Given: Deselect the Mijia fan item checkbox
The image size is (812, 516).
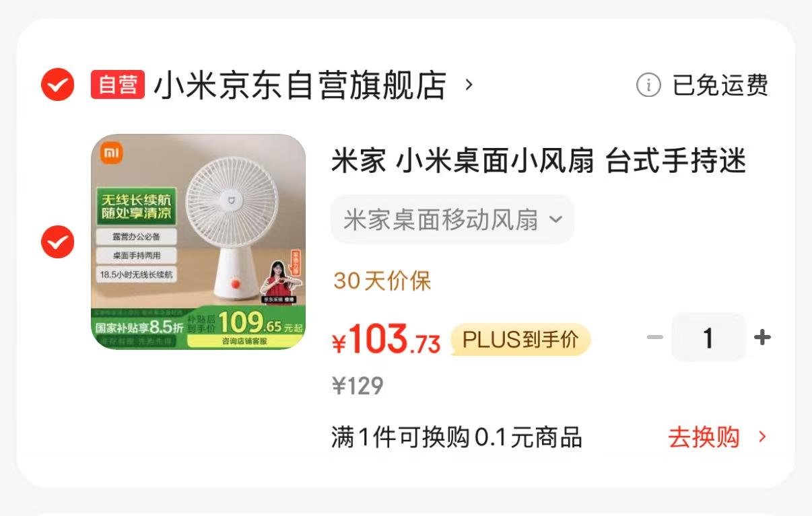Looking at the screenshot, I should [57, 242].
